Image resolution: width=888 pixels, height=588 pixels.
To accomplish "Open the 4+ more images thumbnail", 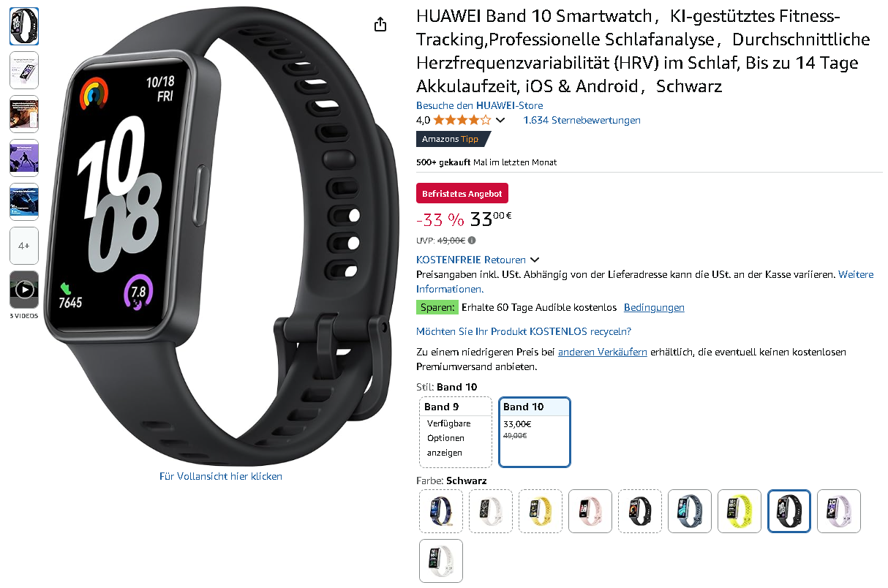I will click(24, 246).
